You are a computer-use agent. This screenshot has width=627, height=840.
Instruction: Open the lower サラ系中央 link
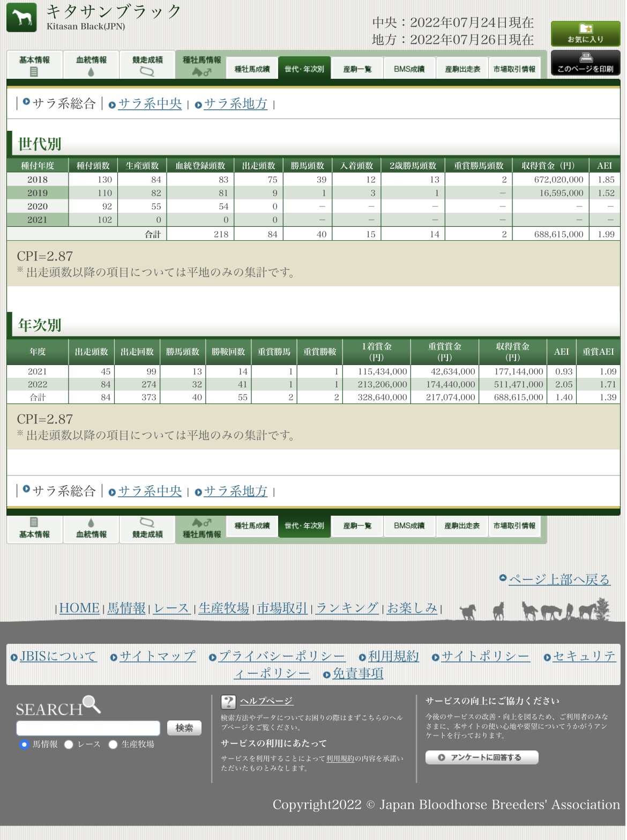click(150, 491)
